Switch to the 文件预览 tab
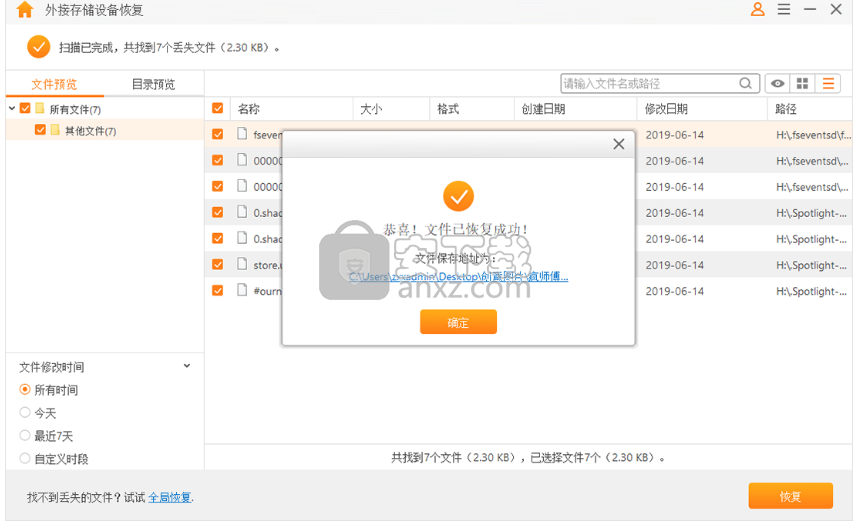This screenshot has height=524, width=855. [54, 85]
